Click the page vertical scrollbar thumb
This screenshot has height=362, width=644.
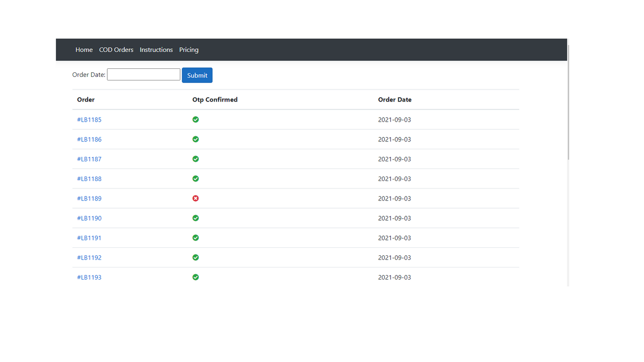[x=569, y=102]
